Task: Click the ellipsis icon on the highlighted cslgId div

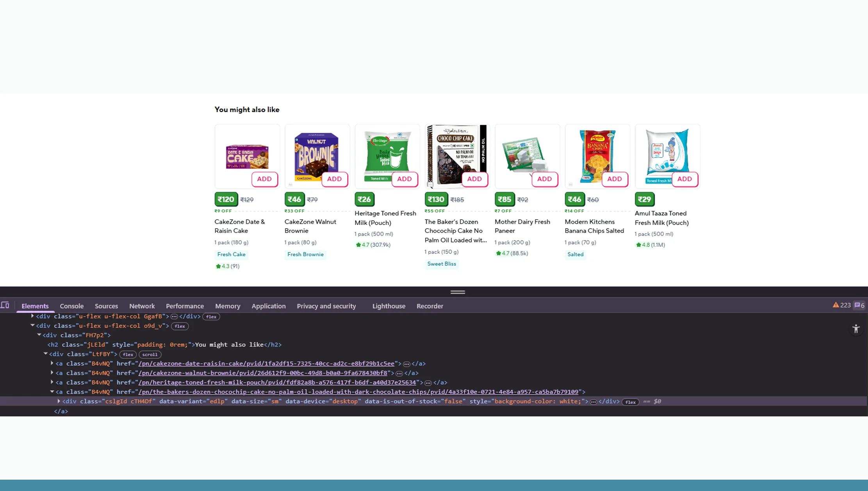Action: 594,401
